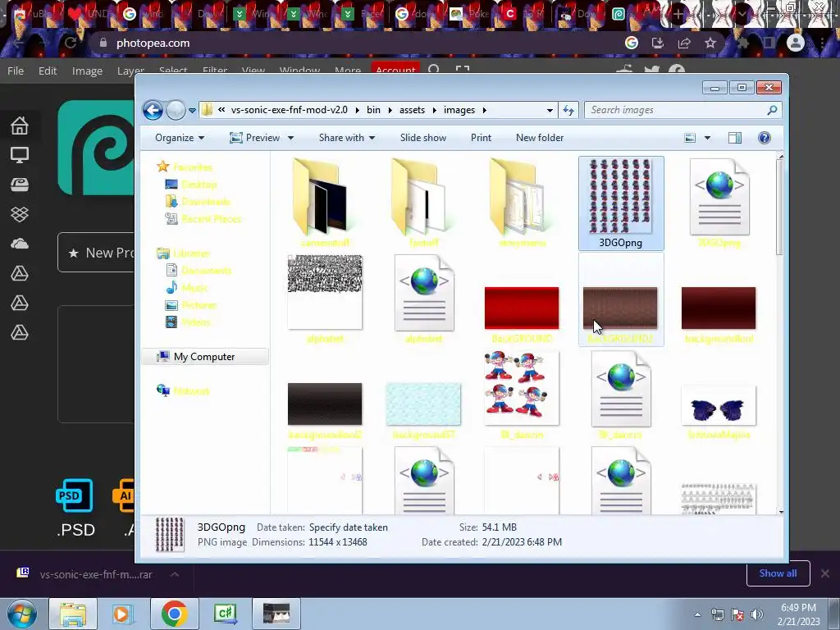This screenshot has width=840, height=630.
Task: Select the backgroundST light blue image
Action: coord(423,404)
